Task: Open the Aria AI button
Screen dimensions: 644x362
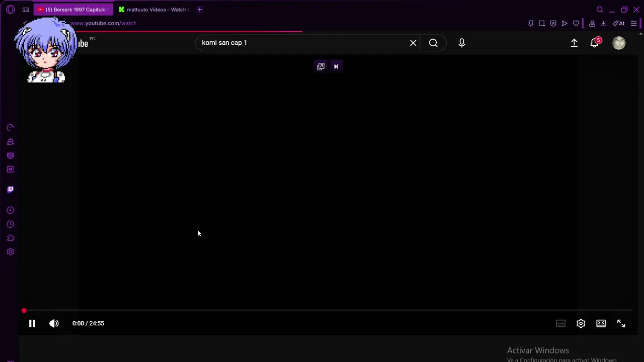Action: click(618, 23)
